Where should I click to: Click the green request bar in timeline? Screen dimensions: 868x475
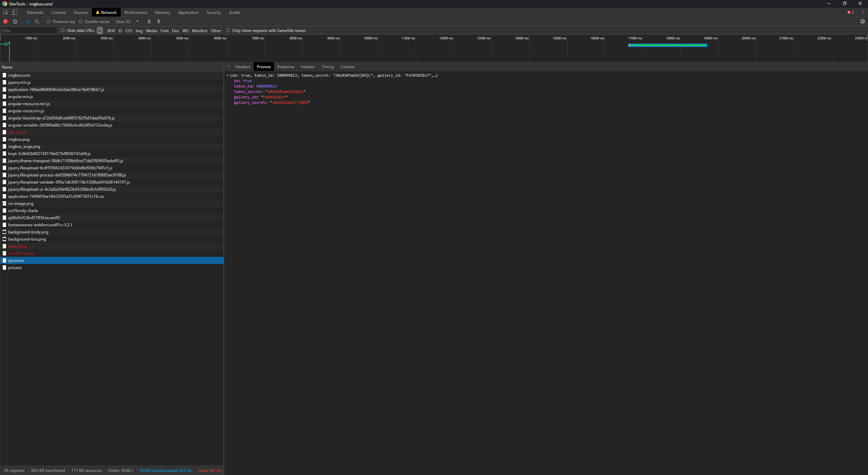pyautogui.click(x=668, y=45)
